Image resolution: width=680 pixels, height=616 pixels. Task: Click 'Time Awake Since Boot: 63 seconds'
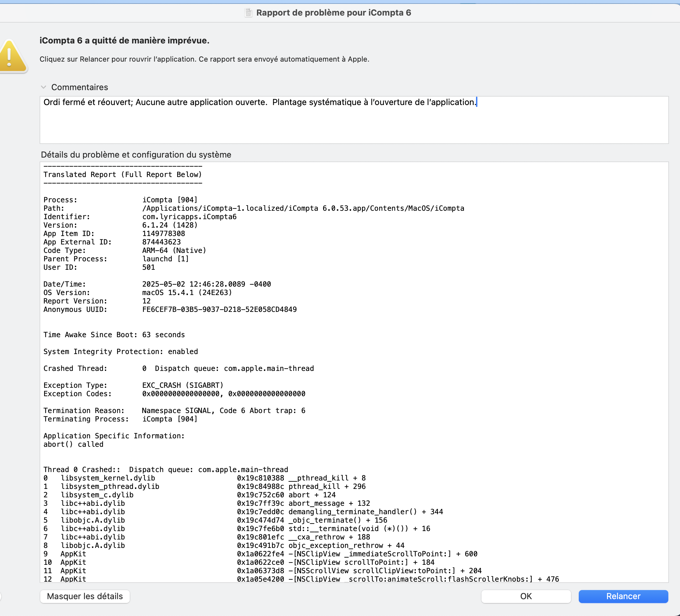pos(114,335)
